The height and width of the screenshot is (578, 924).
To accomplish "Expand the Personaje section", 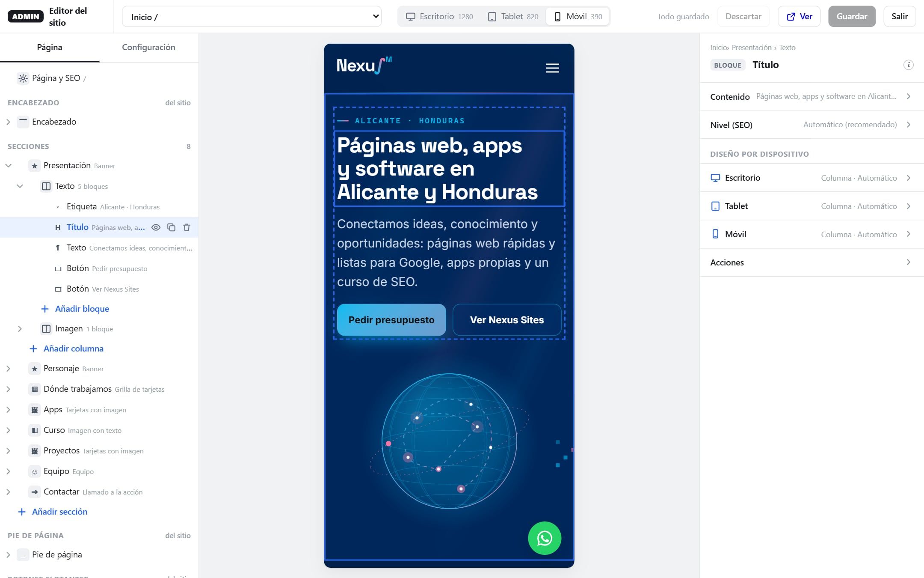I will [8, 369].
